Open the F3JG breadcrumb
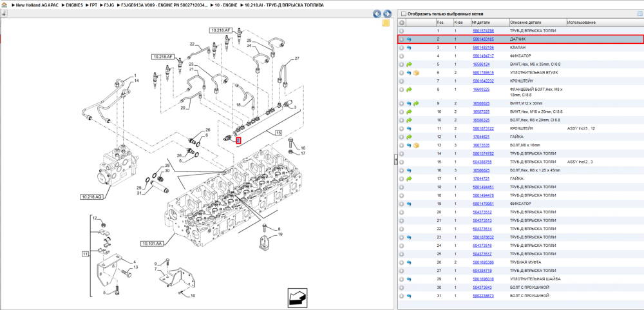 coord(109,5)
